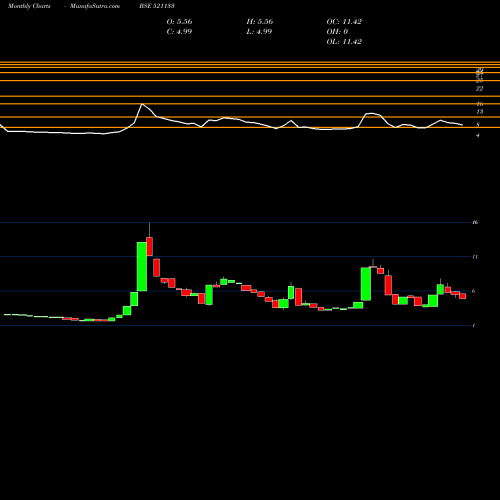Click the 'OL: 11.42' value
This screenshot has width=500, height=500.
[344, 42]
